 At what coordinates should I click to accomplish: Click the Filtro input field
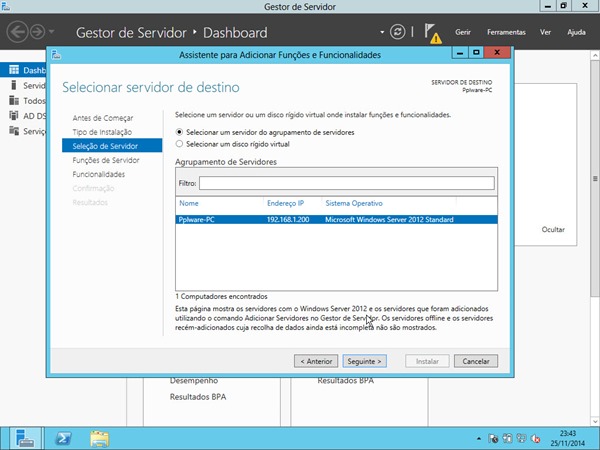tap(346, 183)
